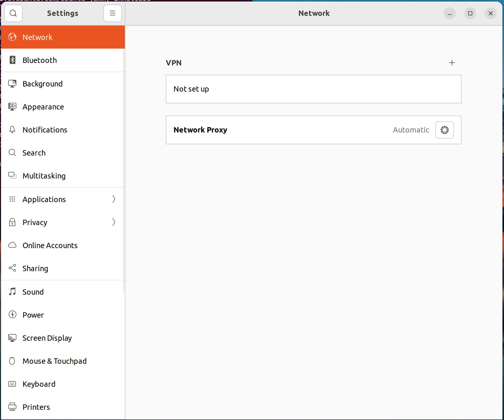Go to the Sharing panel

(x=63, y=268)
